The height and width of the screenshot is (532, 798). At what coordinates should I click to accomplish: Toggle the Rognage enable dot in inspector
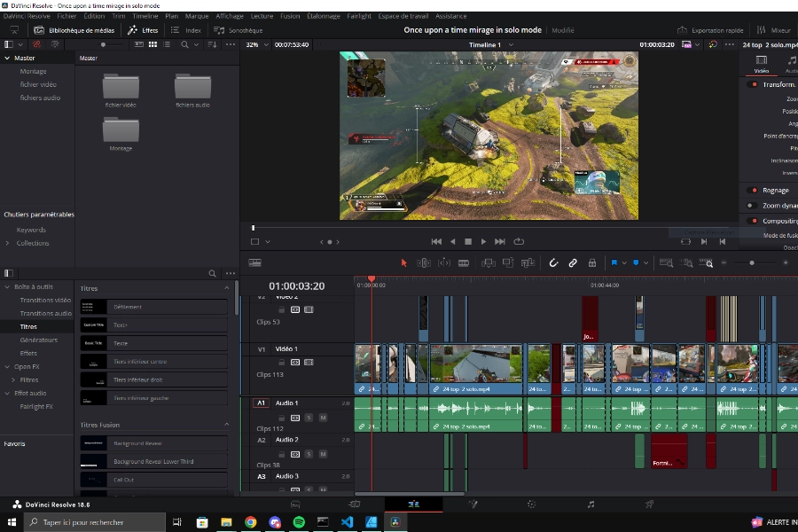point(755,190)
